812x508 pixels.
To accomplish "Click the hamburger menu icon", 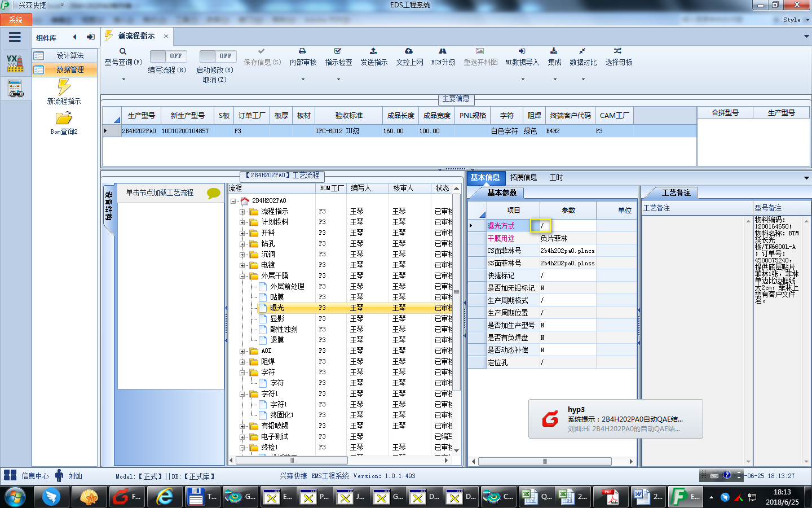I will pyautogui.click(x=15, y=37).
